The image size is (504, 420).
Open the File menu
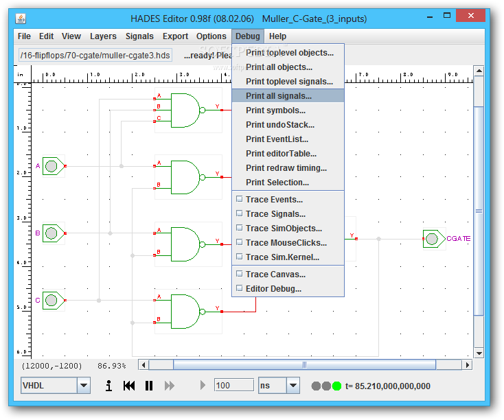click(24, 36)
